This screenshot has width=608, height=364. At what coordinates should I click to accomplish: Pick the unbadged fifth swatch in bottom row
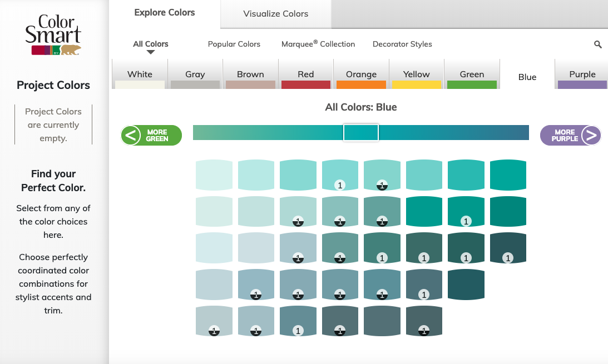pyautogui.click(x=382, y=321)
